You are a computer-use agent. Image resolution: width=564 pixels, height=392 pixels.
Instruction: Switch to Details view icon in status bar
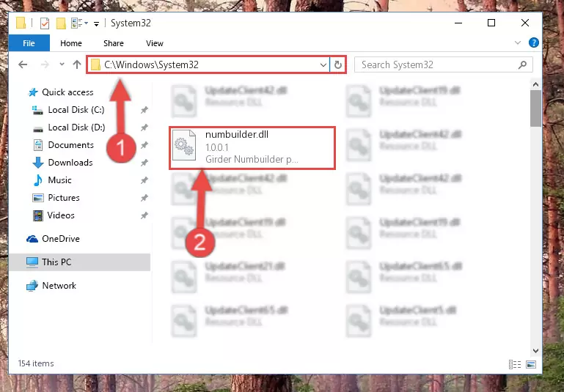515,364
